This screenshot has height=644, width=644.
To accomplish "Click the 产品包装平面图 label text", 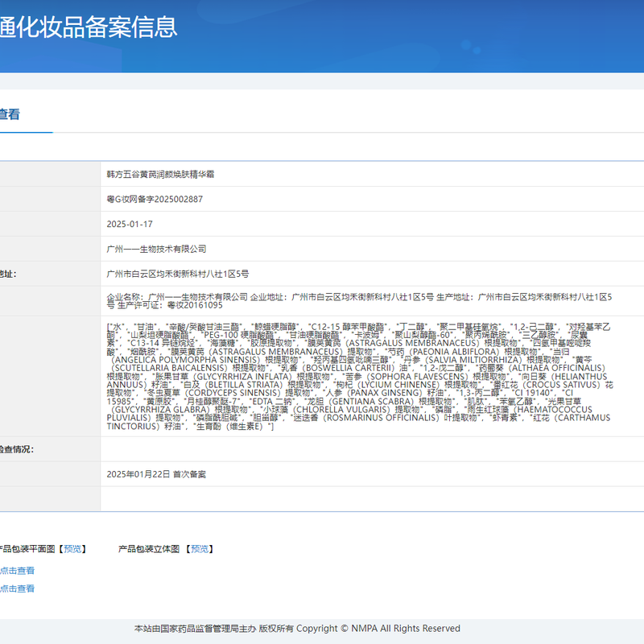I will point(27,549).
